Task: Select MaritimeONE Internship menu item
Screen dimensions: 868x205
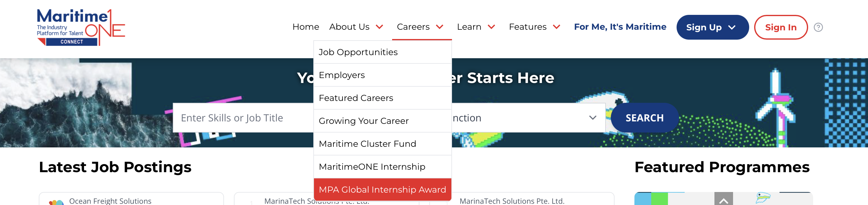Action: pyautogui.click(x=372, y=167)
